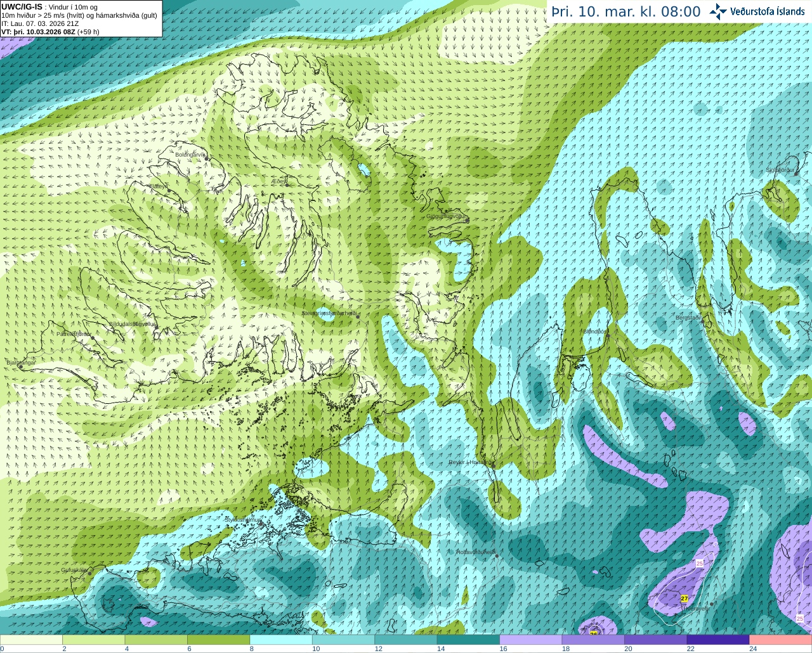Pick the 6–8 m/s olive green legend swatch
The image size is (812, 653).
pyautogui.click(x=218, y=640)
